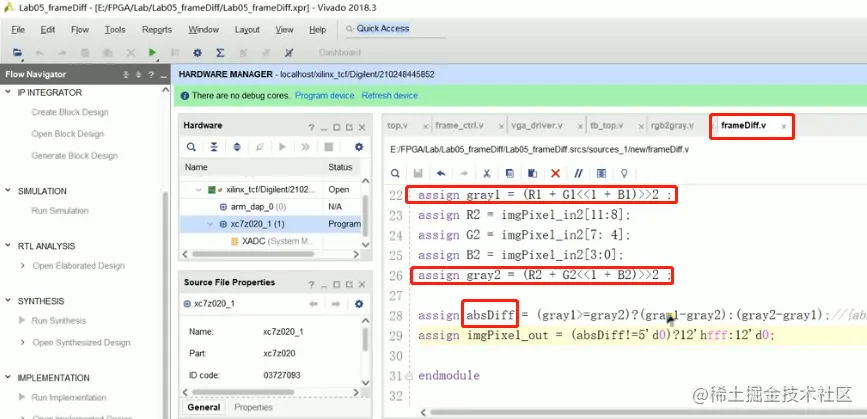Switch to the top.v editor tab

pos(398,125)
